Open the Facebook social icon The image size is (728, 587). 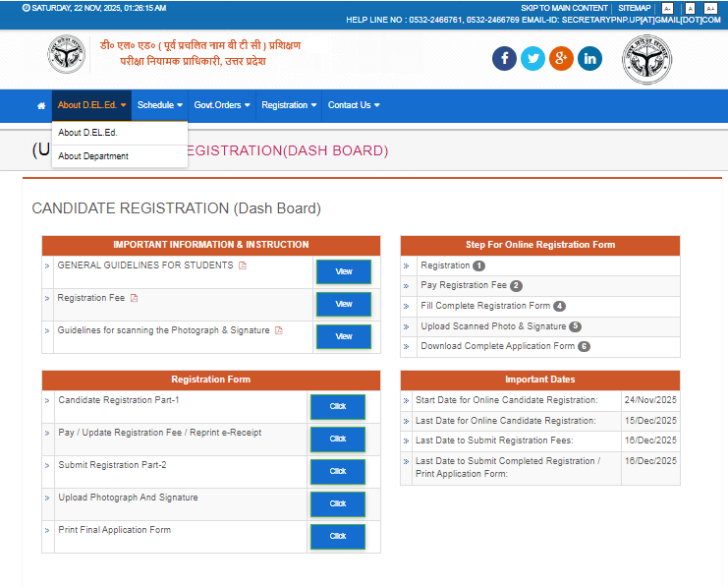click(504, 59)
